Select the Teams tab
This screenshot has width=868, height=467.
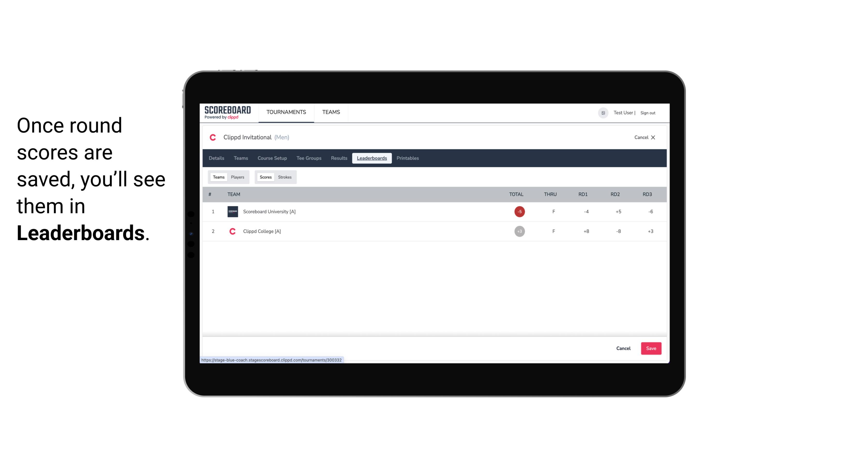tap(218, 177)
